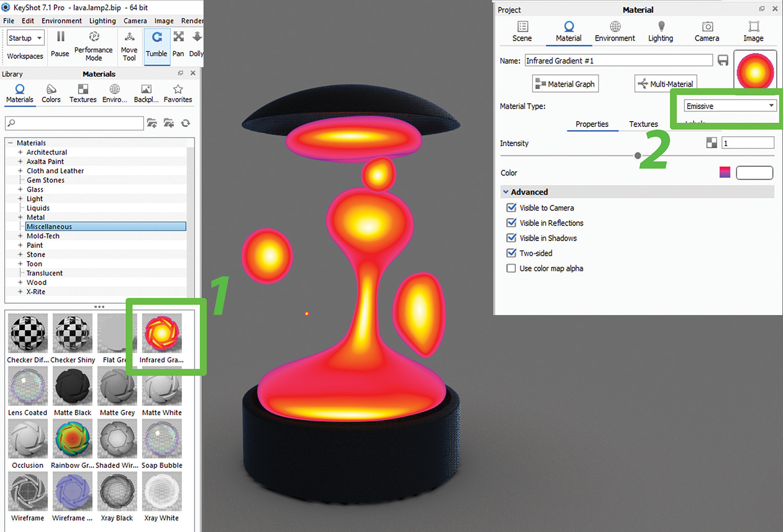Click the gradient texture icon beside Color
This screenshot has height=532, width=783.
point(725,172)
